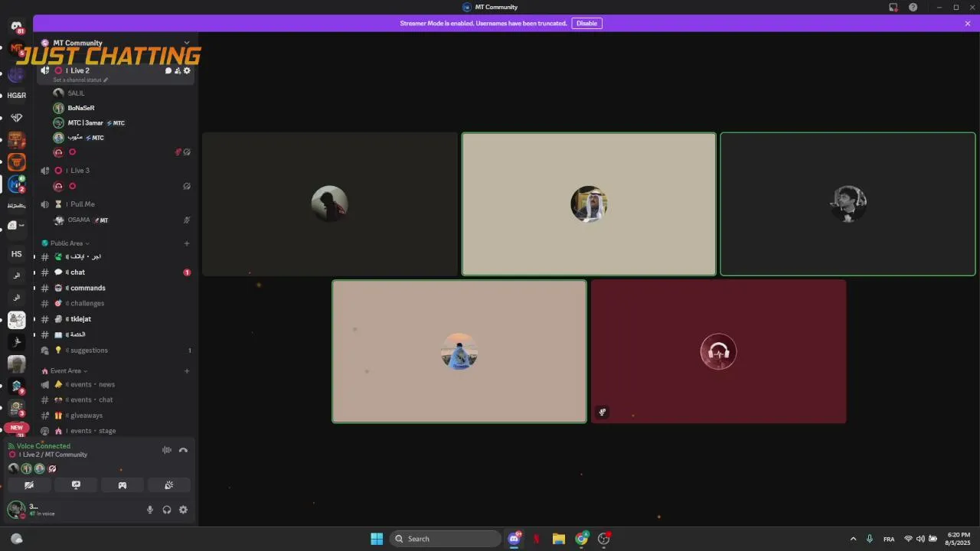Open the clock showing 6:20 PM

pos(959,539)
